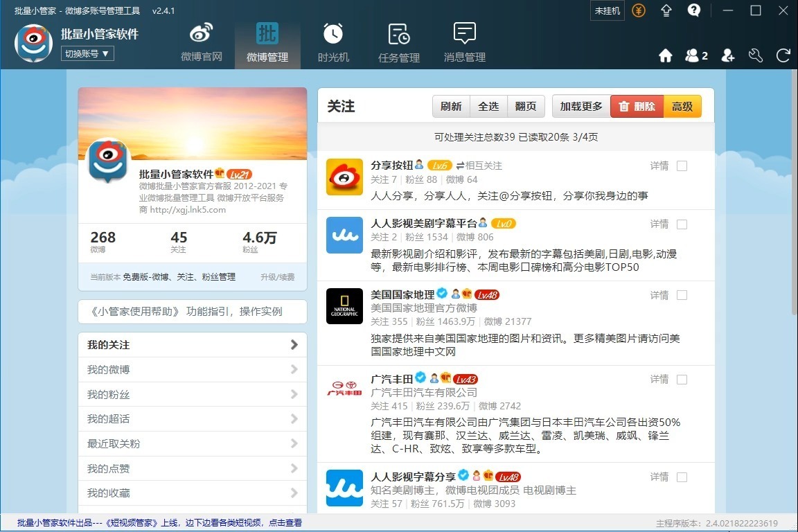The width and height of the screenshot is (798, 532).
Task: Click the refresh arrow icon in header
Action: [x=783, y=55]
